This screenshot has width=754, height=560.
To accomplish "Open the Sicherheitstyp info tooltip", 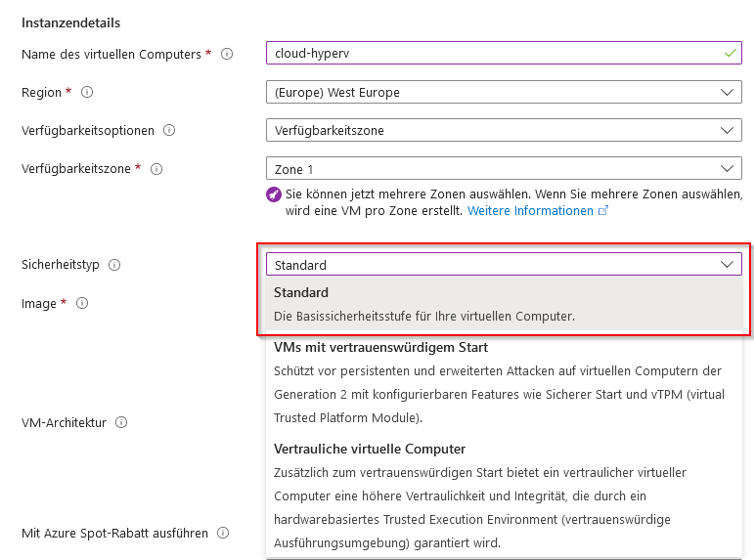I will (x=114, y=265).
